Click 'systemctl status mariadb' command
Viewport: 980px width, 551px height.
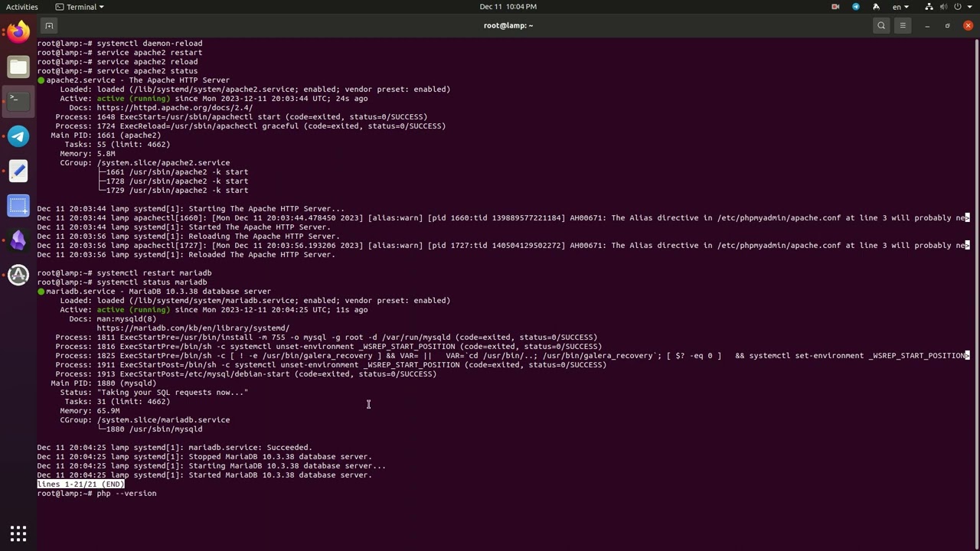pyautogui.click(x=152, y=282)
